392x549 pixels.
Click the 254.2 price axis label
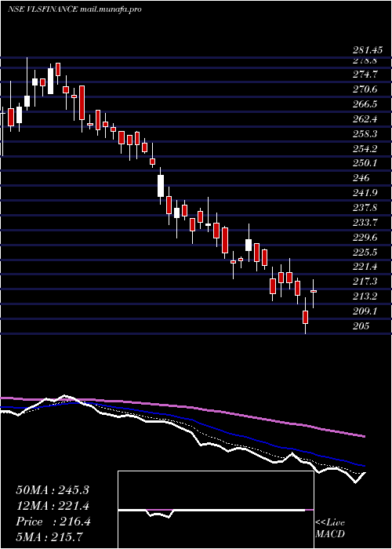pyautogui.click(x=365, y=149)
